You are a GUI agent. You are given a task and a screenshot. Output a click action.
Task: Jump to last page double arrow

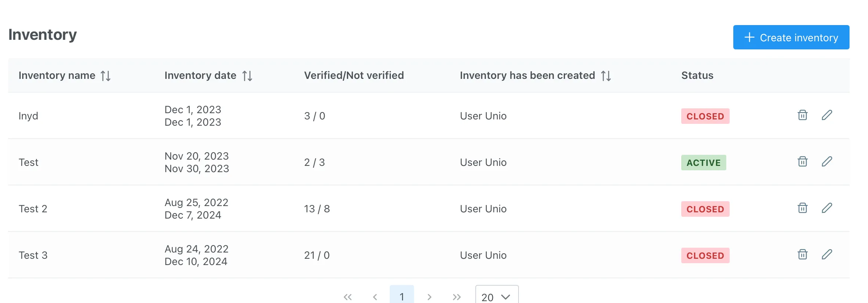click(x=457, y=297)
